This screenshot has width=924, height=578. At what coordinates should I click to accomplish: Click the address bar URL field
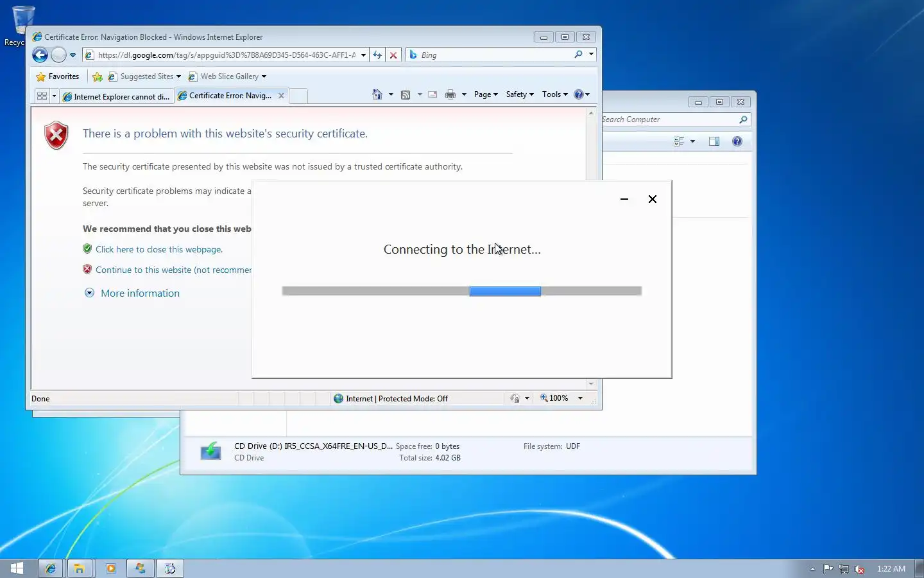pos(226,55)
